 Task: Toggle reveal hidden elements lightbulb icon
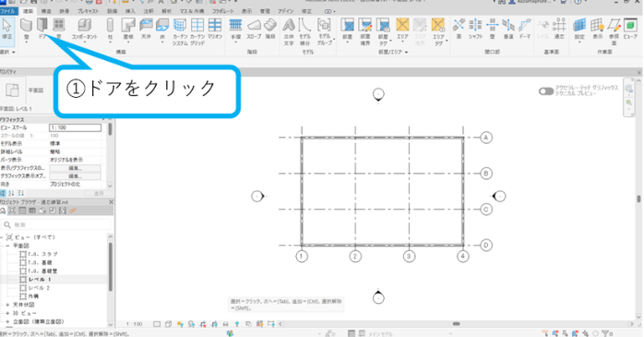[x=237, y=324]
